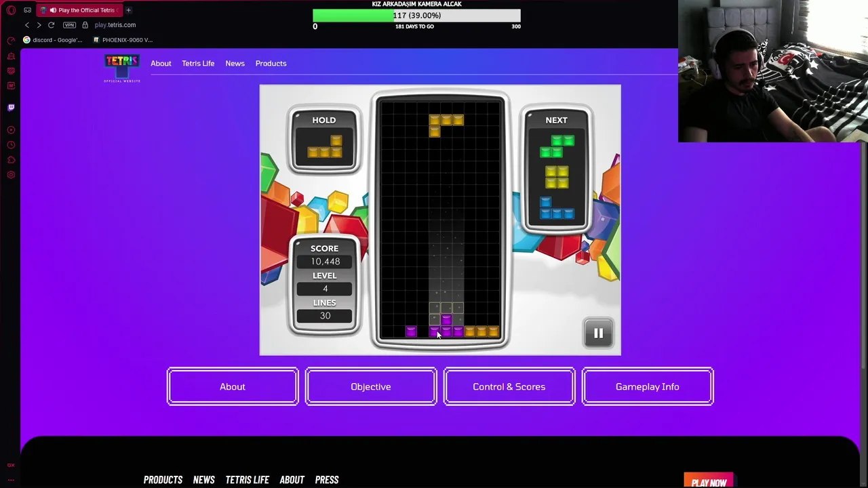Open the Player sidebar icon
868x488 pixels.
point(11,129)
